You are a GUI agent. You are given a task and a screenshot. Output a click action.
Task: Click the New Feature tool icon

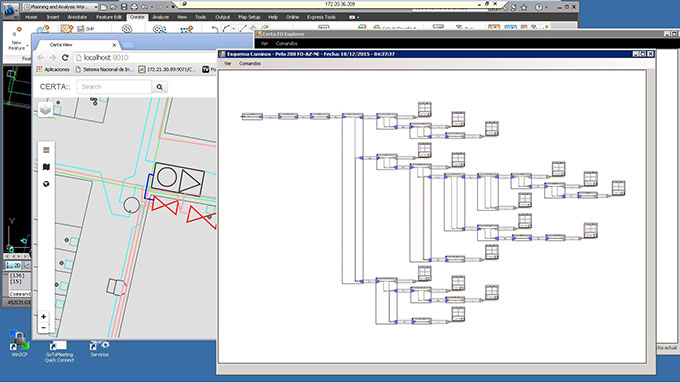pos(17,32)
